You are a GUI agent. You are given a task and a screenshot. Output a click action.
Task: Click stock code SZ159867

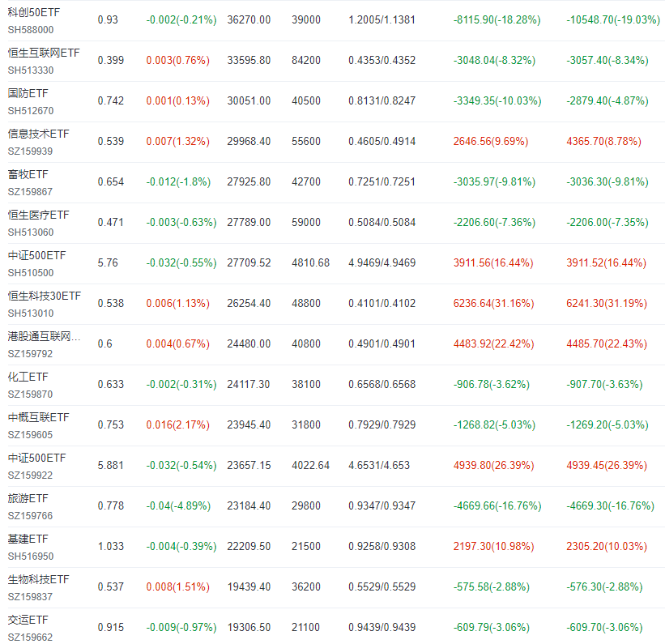30,192
